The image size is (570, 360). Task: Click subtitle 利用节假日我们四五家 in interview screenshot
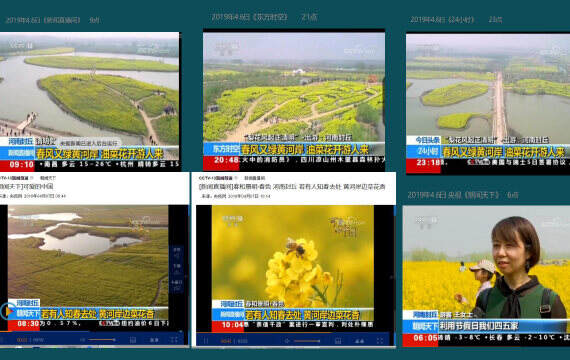(478, 326)
